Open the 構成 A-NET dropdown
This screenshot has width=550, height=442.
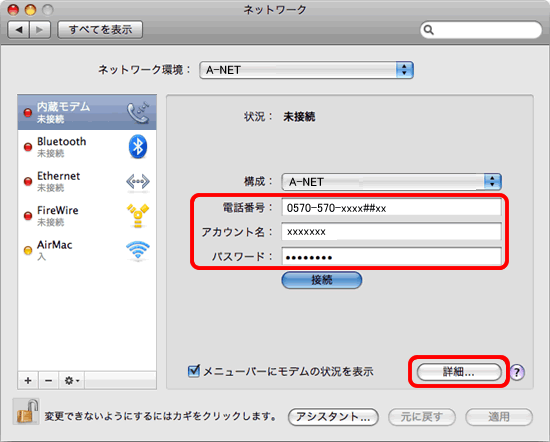(x=391, y=182)
